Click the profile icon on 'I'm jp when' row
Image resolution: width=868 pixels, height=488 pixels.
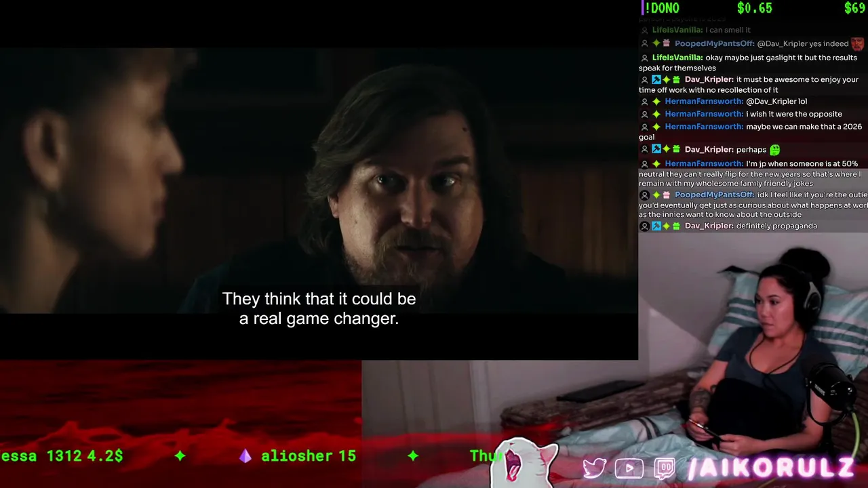645,164
